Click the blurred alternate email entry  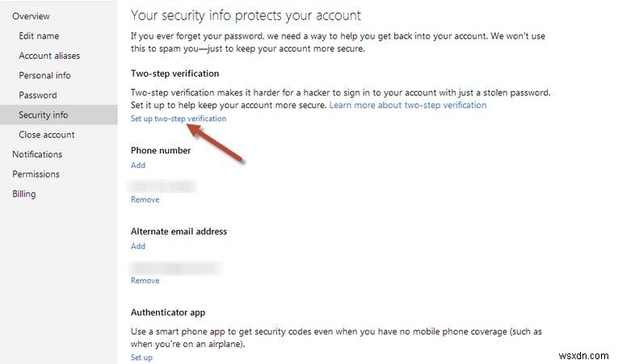point(176,266)
